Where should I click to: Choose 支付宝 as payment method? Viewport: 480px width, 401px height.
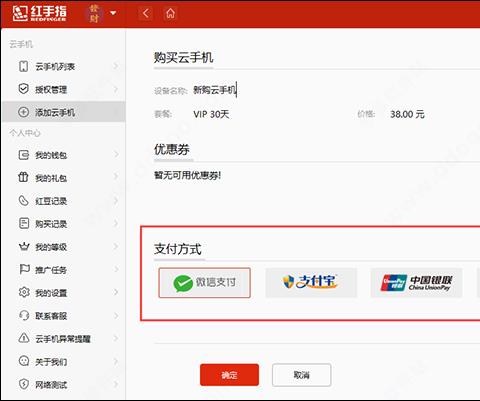[x=311, y=283]
